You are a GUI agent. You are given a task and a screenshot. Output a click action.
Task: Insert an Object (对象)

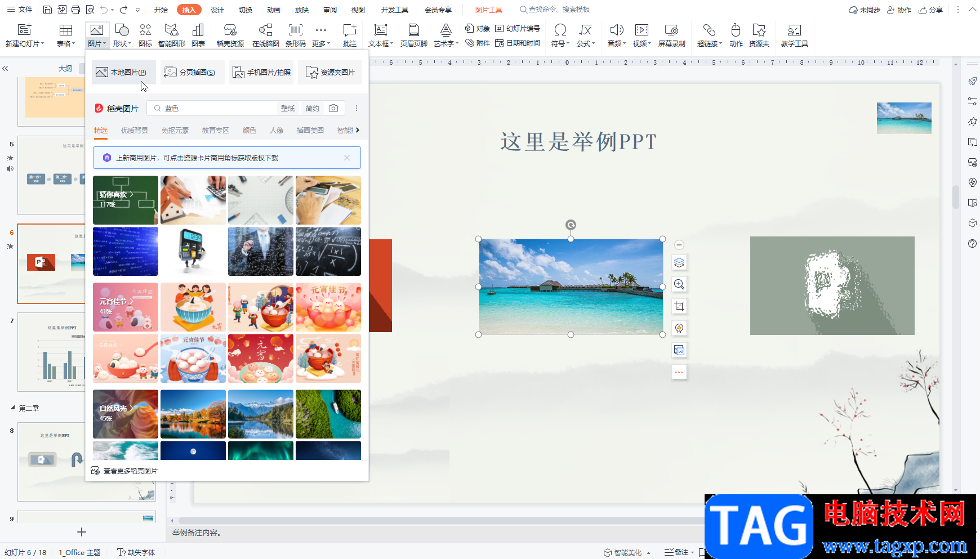[478, 28]
